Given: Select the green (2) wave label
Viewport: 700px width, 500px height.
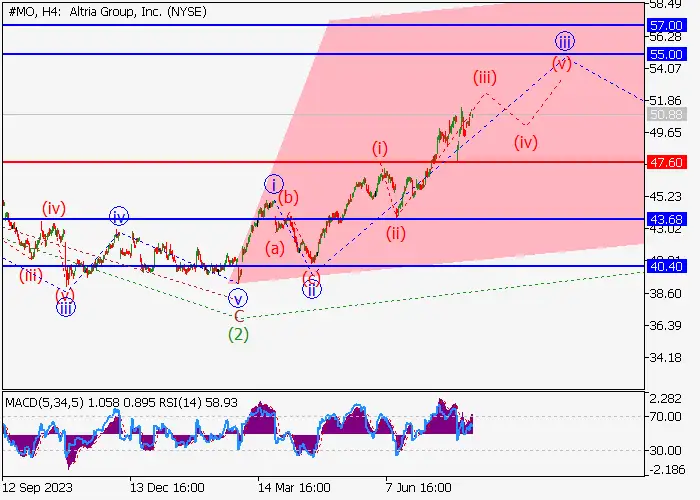Looking at the screenshot, I should tap(238, 334).
